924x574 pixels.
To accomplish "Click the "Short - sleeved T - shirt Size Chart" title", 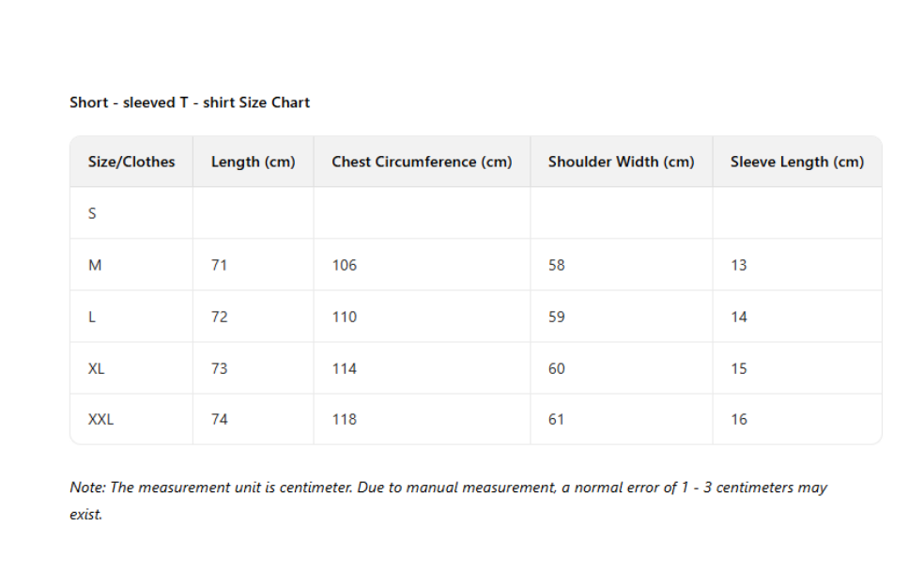I will (x=190, y=102).
